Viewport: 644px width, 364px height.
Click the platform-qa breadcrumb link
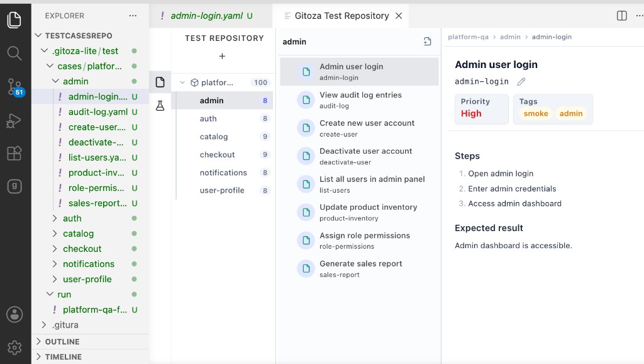[x=468, y=37]
